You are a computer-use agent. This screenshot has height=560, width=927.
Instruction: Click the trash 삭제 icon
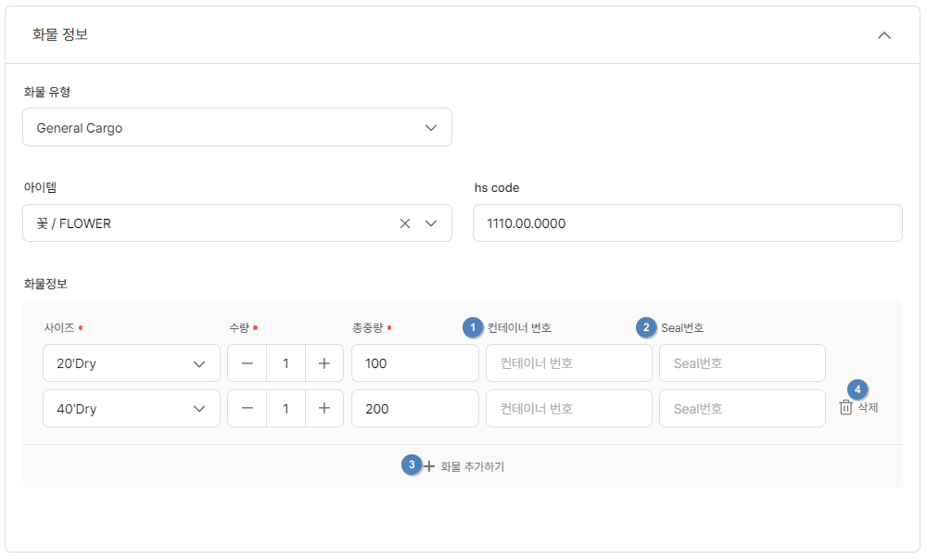[846, 407]
